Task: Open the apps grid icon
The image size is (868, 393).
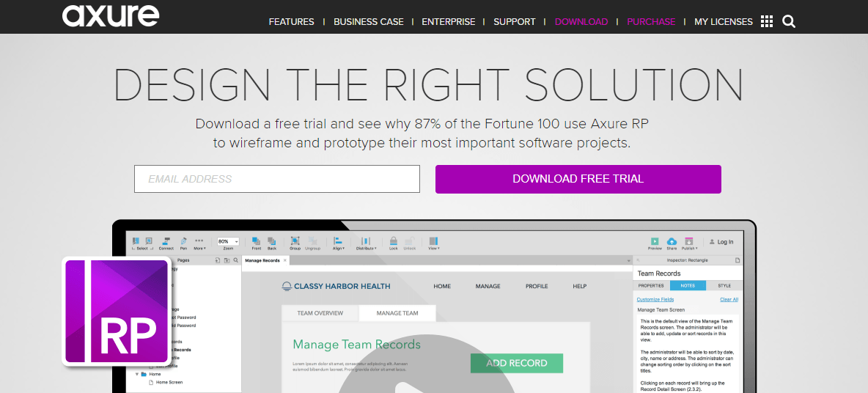Action: (x=767, y=21)
